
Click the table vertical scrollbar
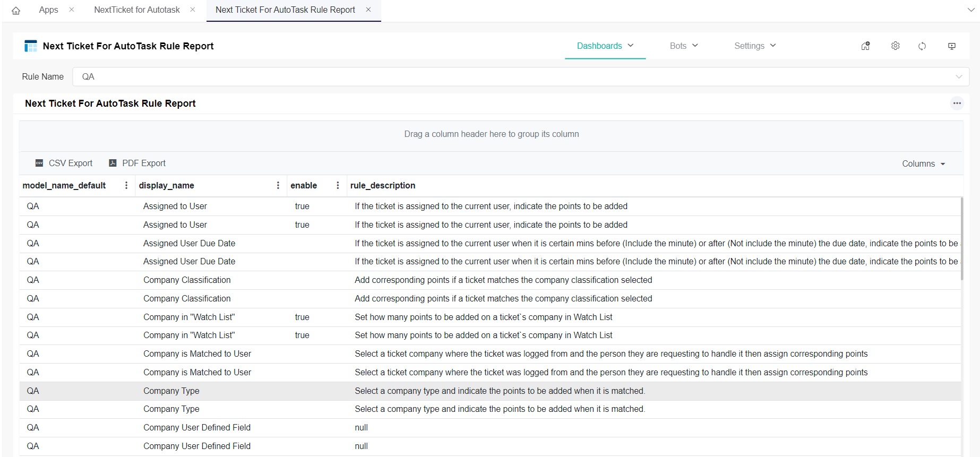962,239
